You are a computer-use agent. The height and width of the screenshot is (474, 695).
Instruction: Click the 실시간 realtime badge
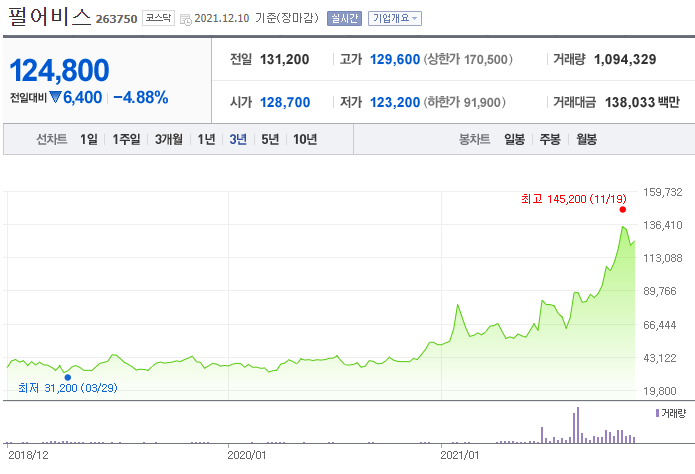point(344,19)
